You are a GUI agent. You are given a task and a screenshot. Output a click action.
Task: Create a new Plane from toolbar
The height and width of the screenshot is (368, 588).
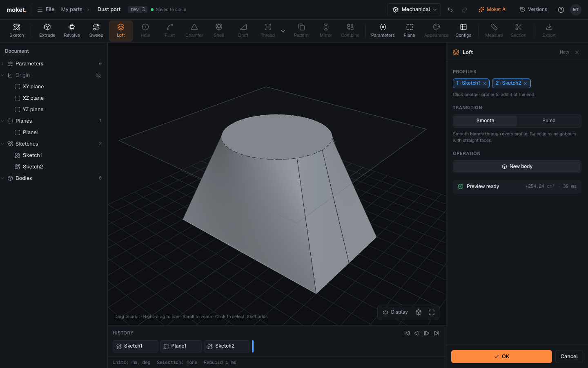point(409,31)
